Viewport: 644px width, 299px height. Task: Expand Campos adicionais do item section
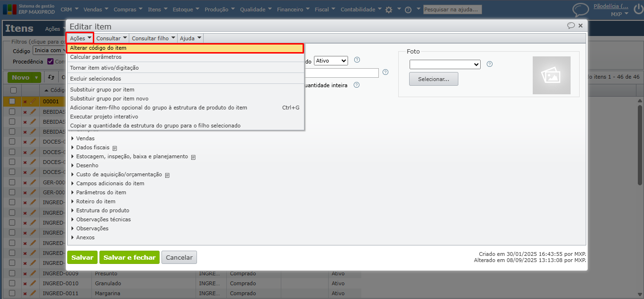coord(107,184)
